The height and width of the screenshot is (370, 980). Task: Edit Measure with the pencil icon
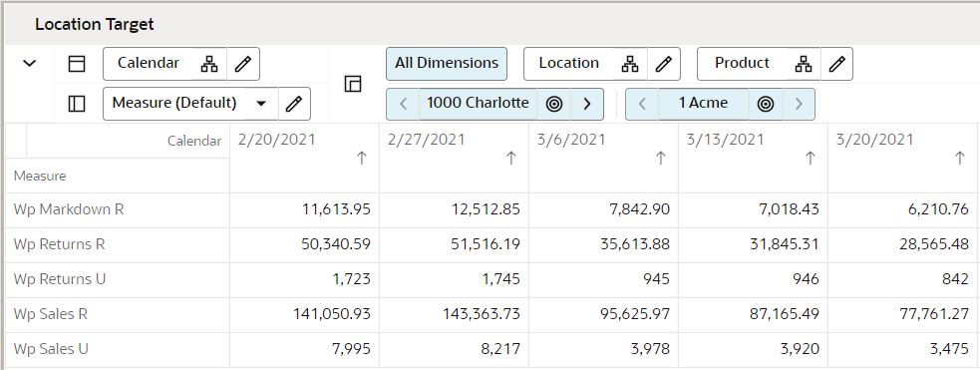[x=294, y=104]
